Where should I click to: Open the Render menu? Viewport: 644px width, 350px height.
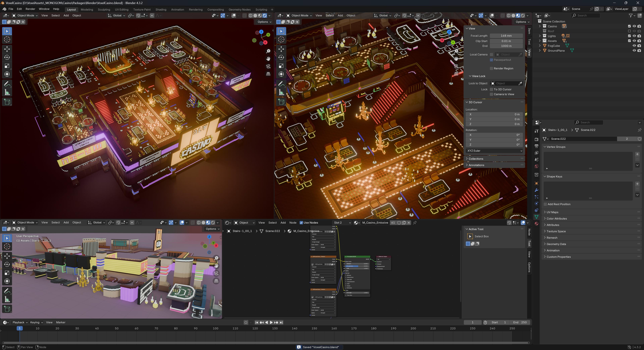click(x=30, y=9)
